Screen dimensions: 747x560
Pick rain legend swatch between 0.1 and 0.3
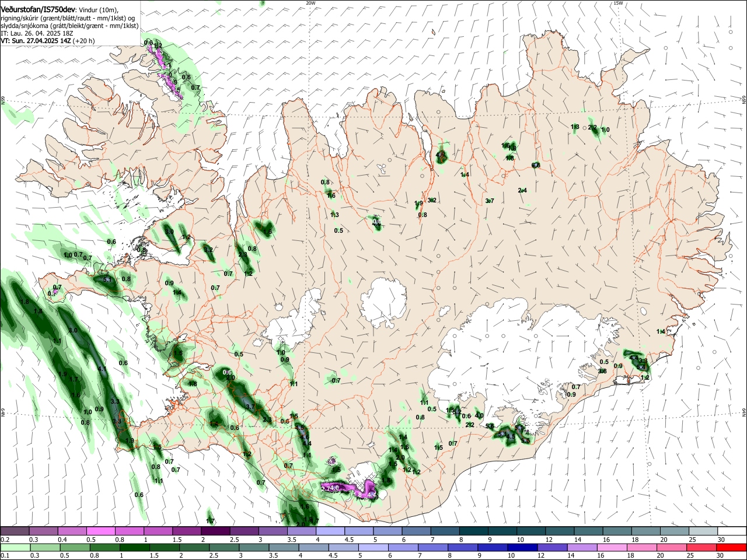click(15, 547)
